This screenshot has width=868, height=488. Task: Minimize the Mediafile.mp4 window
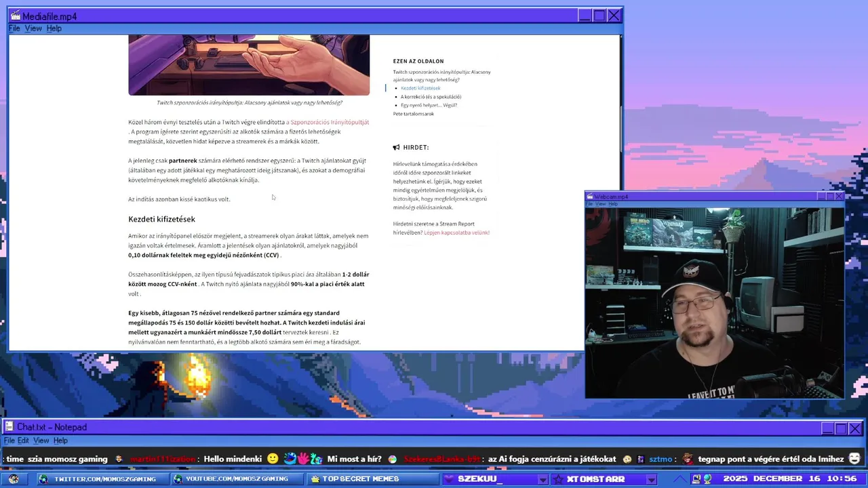pos(585,16)
